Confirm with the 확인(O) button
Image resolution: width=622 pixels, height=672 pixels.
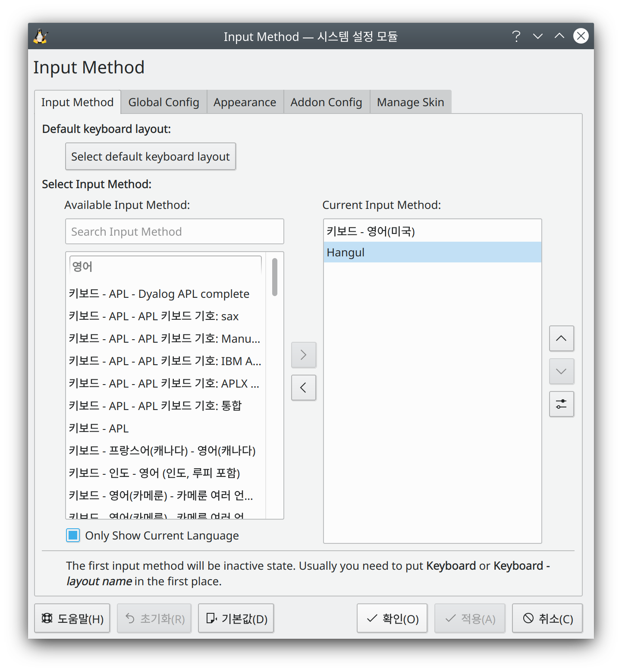coord(392,618)
